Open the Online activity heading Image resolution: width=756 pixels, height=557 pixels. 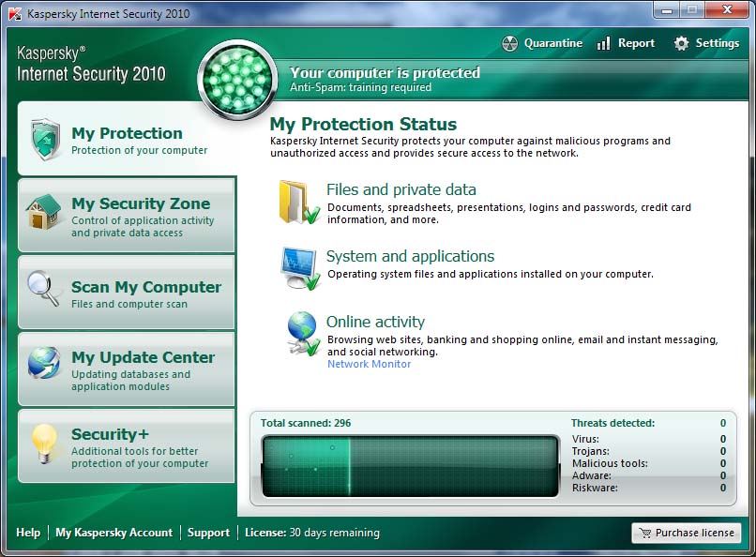pyautogui.click(x=375, y=322)
